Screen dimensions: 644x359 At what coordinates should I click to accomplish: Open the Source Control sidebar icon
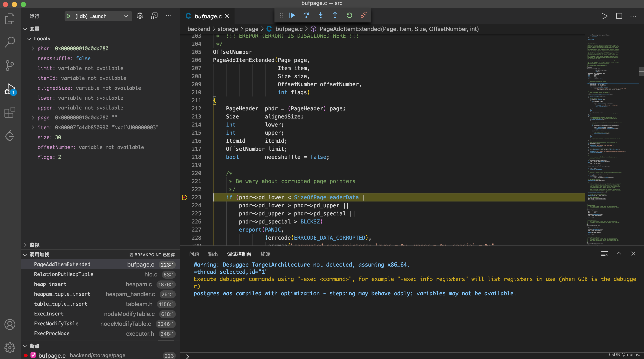click(10, 65)
